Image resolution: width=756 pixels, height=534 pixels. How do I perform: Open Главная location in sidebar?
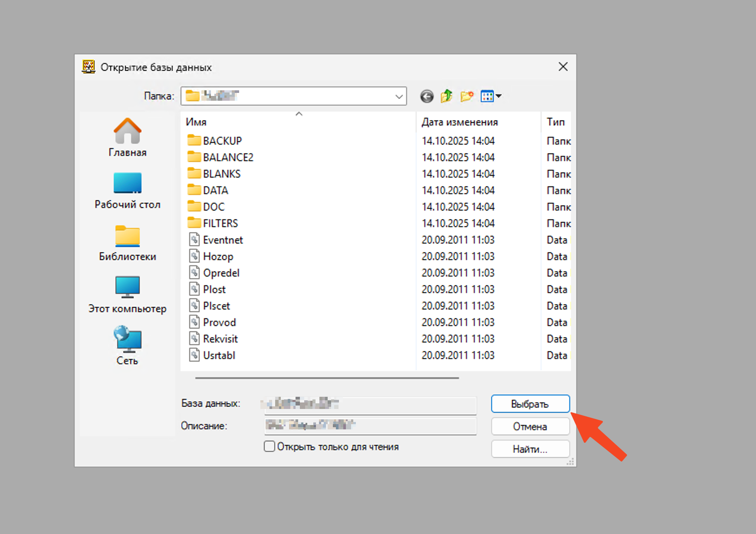(127, 137)
